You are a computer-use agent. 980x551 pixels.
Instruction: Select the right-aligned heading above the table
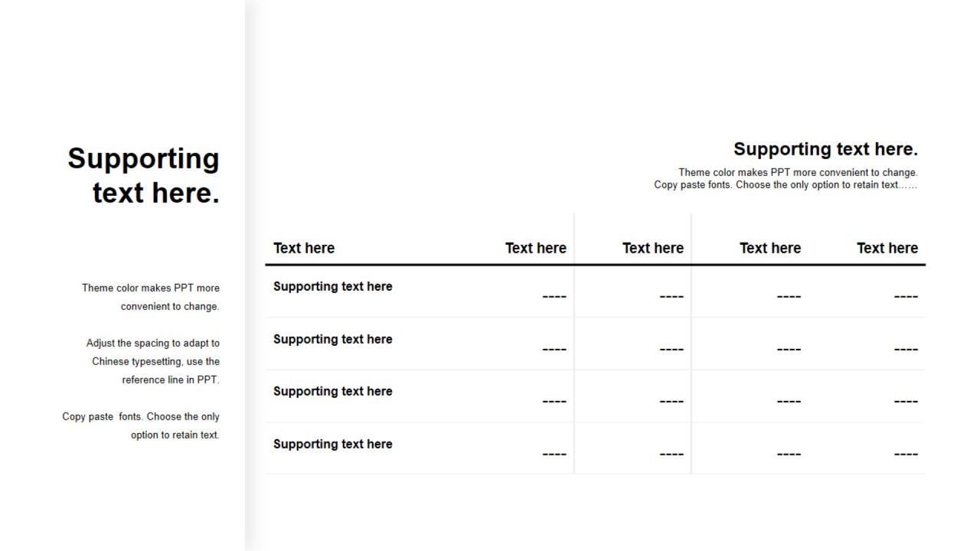825,149
